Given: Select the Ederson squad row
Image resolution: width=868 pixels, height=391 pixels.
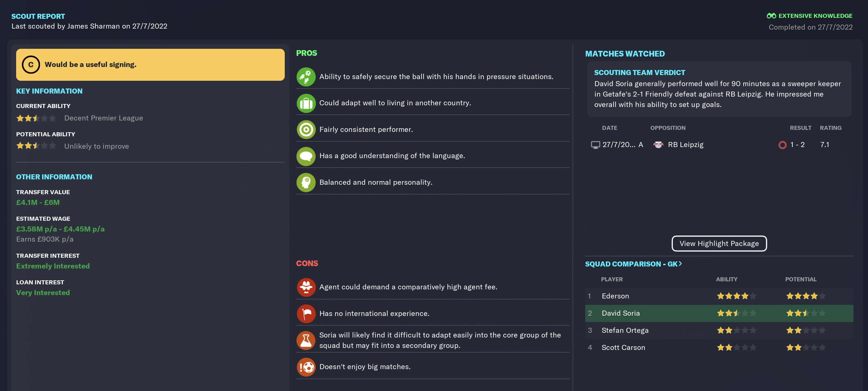Looking at the screenshot, I should tap(719, 296).
